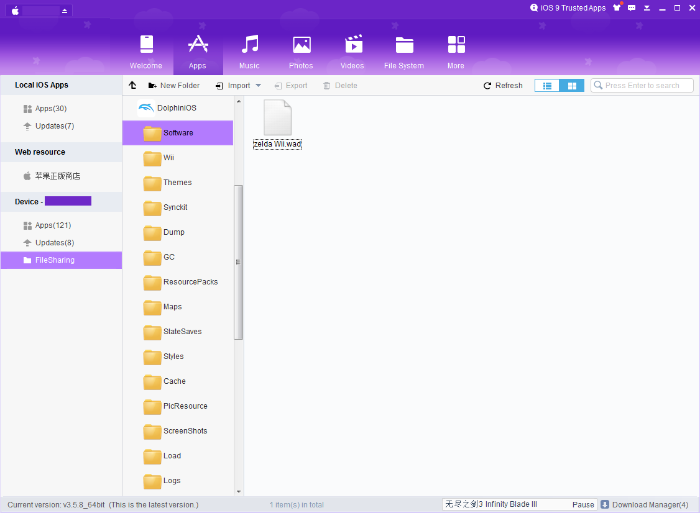Create a New Folder
The height and width of the screenshot is (513, 700).
(x=174, y=85)
